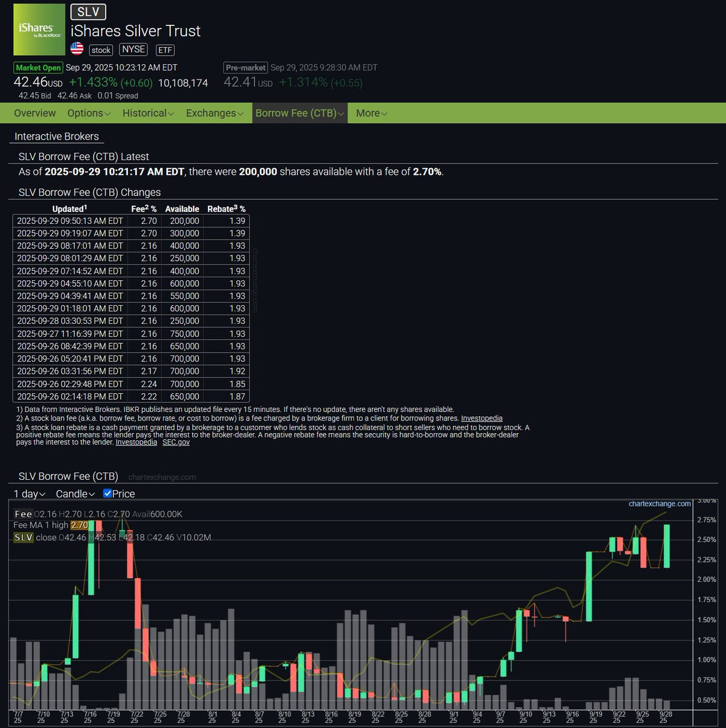The image size is (726, 728).
Task: Click the US flag icon
Action: point(77,49)
